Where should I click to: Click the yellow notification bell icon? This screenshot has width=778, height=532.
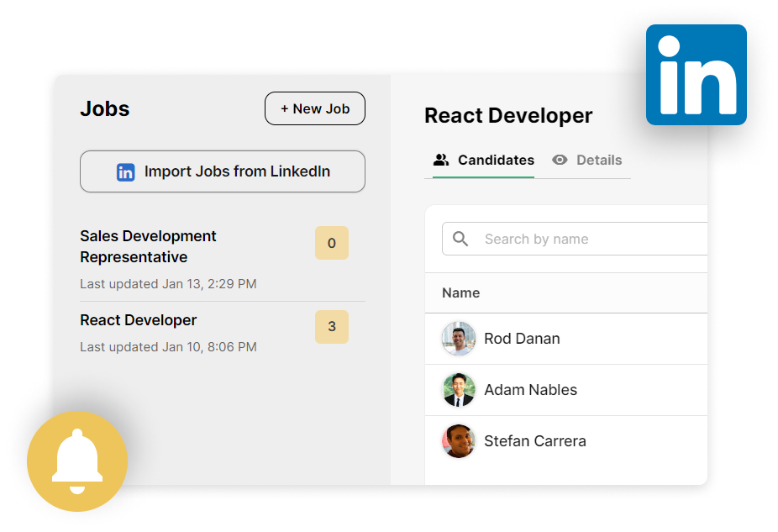click(77, 461)
